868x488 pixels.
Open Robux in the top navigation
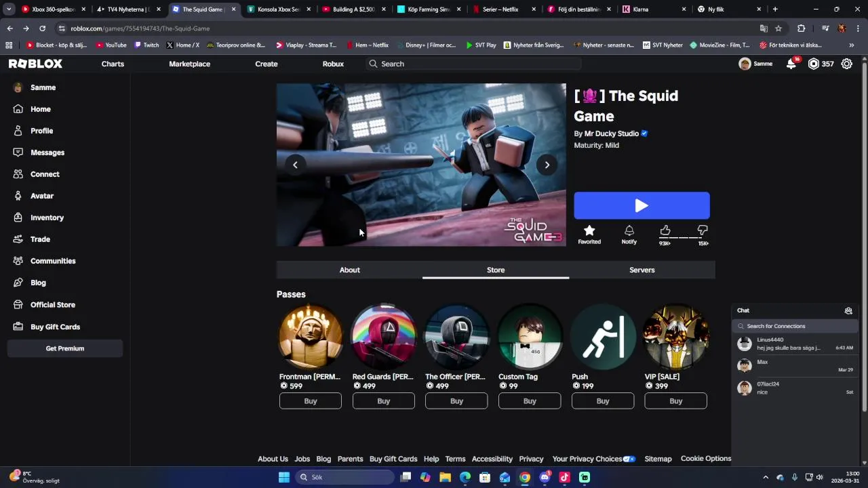click(333, 64)
